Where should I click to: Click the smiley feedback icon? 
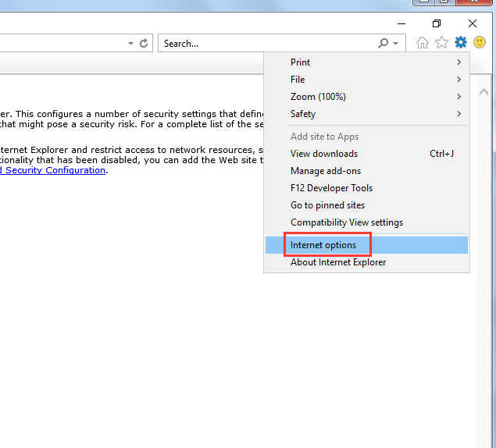pos(480,42)
